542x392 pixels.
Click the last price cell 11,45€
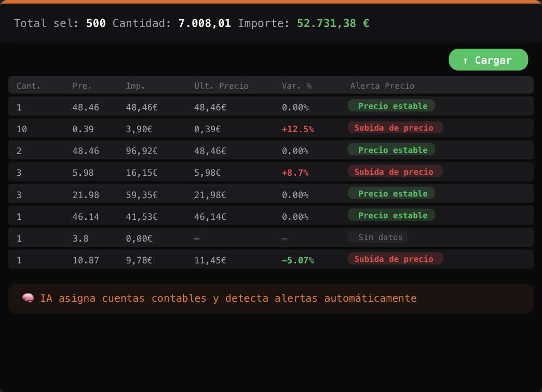[x=210, y=260]
